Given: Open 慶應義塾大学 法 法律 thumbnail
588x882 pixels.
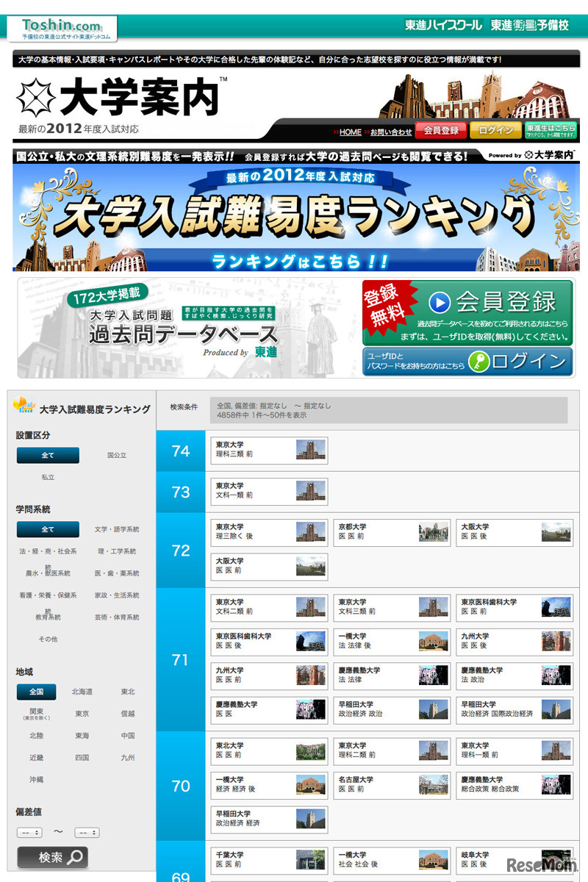Looking at the screenshot, I should coord(434,675).
